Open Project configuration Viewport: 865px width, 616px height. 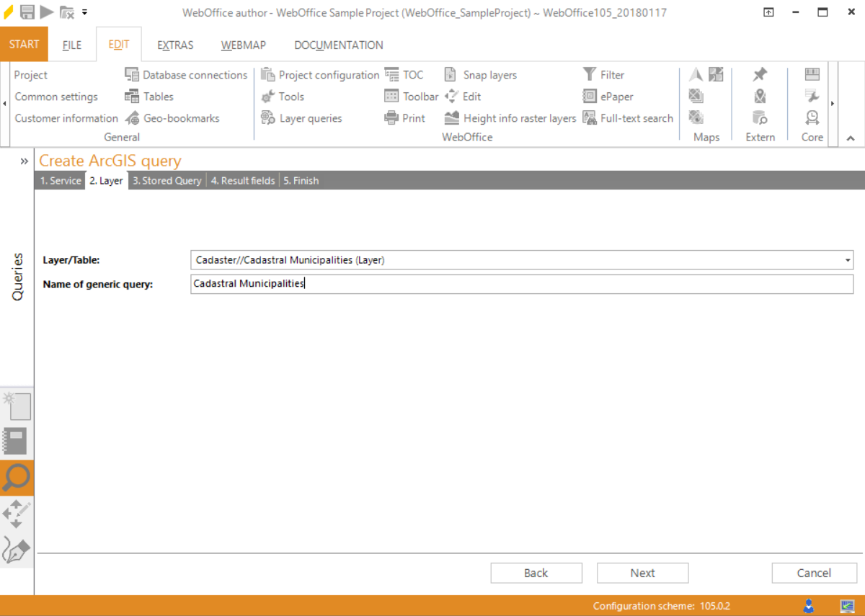point(267,74)
